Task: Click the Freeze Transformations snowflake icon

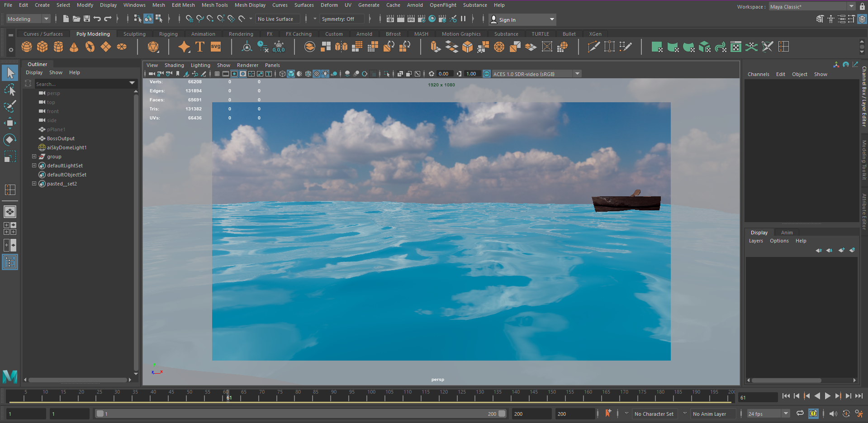Action: tap(279, 47)
